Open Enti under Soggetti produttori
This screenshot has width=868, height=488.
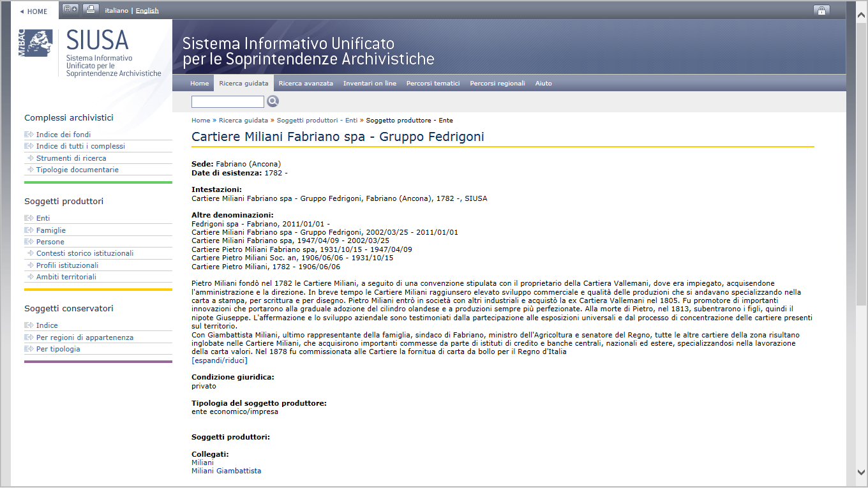[x=43, y=218]
